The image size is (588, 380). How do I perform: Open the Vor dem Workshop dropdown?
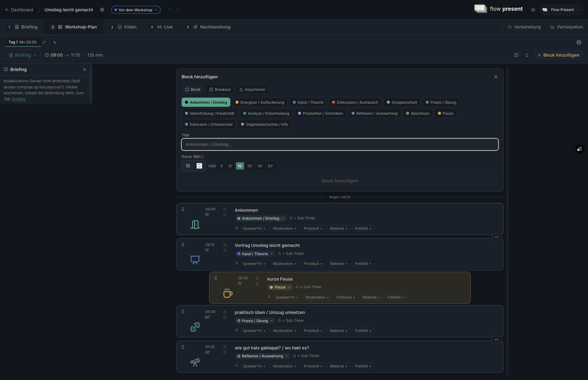click(136, 10)
